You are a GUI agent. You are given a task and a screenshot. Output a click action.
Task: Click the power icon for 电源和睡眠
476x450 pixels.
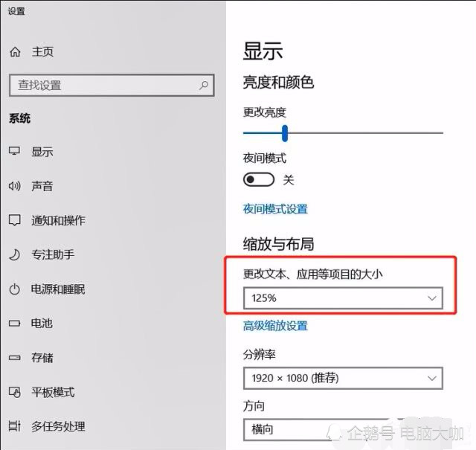coord(14,289)
